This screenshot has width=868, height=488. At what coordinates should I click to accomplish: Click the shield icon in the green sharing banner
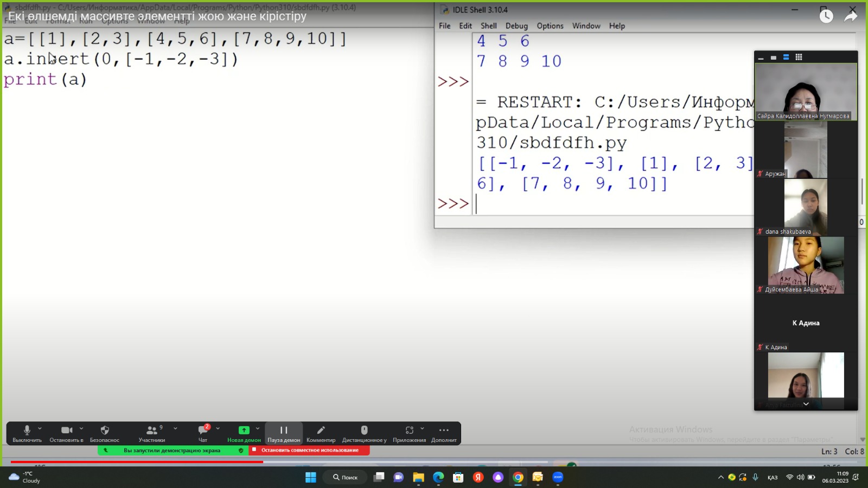tap(241, 450)
